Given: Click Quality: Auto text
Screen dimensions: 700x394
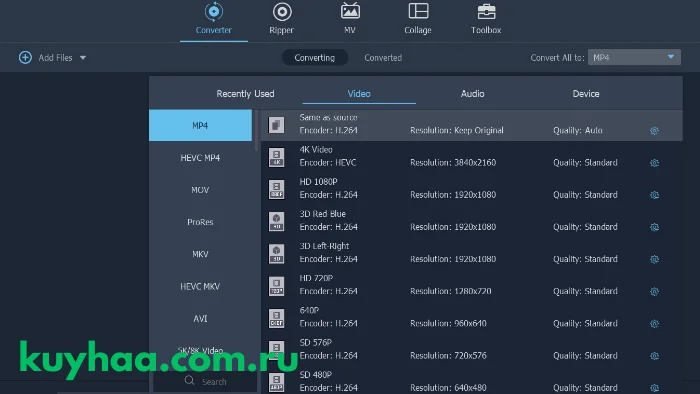Looking at the screenshot, I should [x=578, y=130].
